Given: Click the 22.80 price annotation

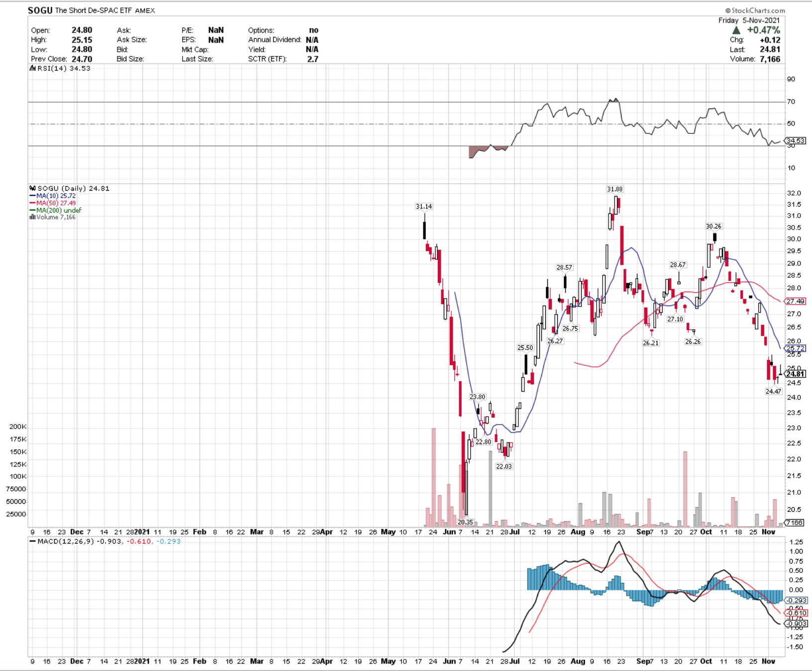Looking at the screenshot, I should tap(483, 442).
